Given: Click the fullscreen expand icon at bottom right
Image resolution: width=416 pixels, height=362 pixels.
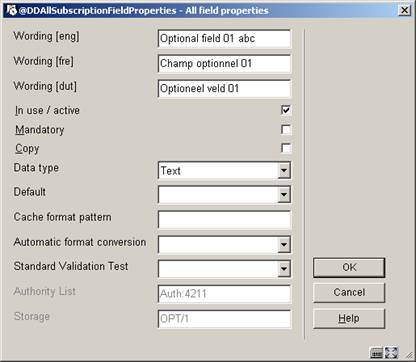Looking at the screenshot, I should coord(391,353).
